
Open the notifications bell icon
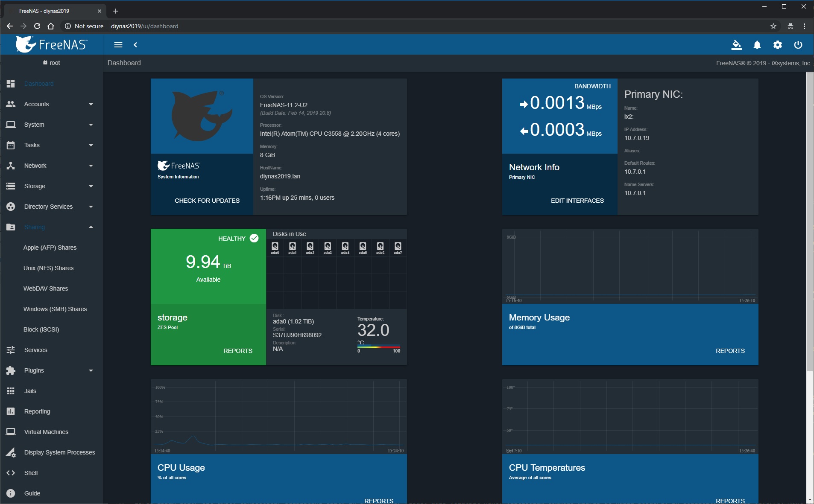[x=757, y=45]
